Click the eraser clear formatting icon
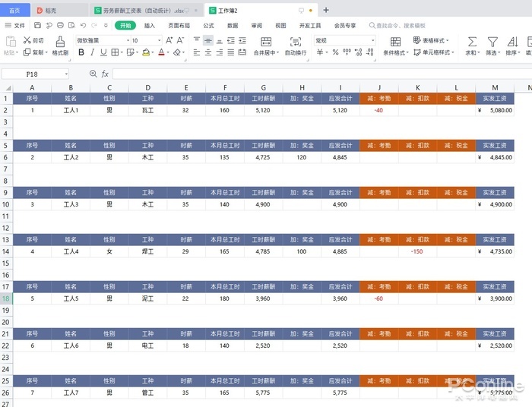532x407 pixels. point(177,52)
